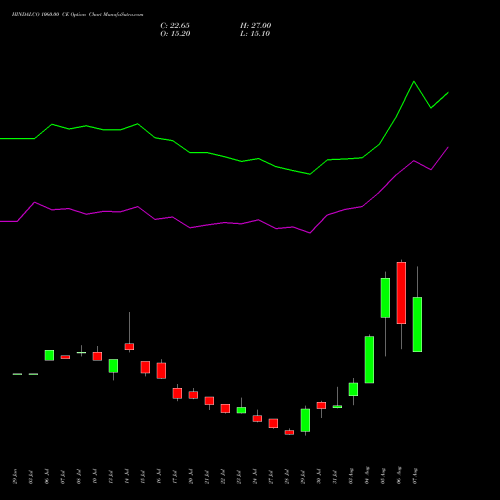Select the high value H: 27.00
This screenshot has width=500, height=500.
(256, 26)
